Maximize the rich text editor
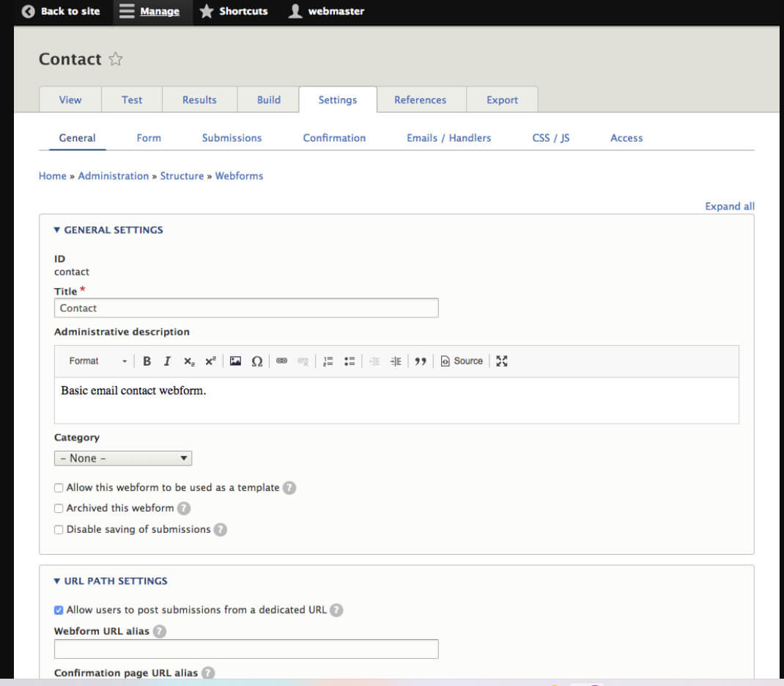The image size is (784, 686). click(x=501, y=361)
